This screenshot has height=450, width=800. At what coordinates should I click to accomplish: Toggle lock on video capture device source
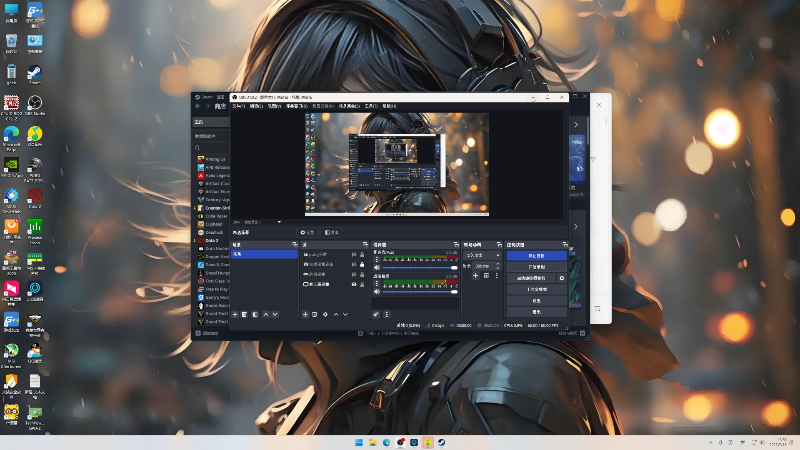[x=362, y=264]
